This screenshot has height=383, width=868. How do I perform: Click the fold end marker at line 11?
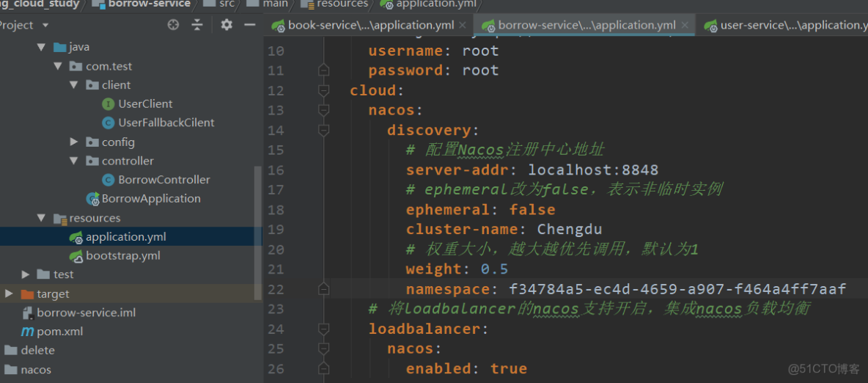324,70
